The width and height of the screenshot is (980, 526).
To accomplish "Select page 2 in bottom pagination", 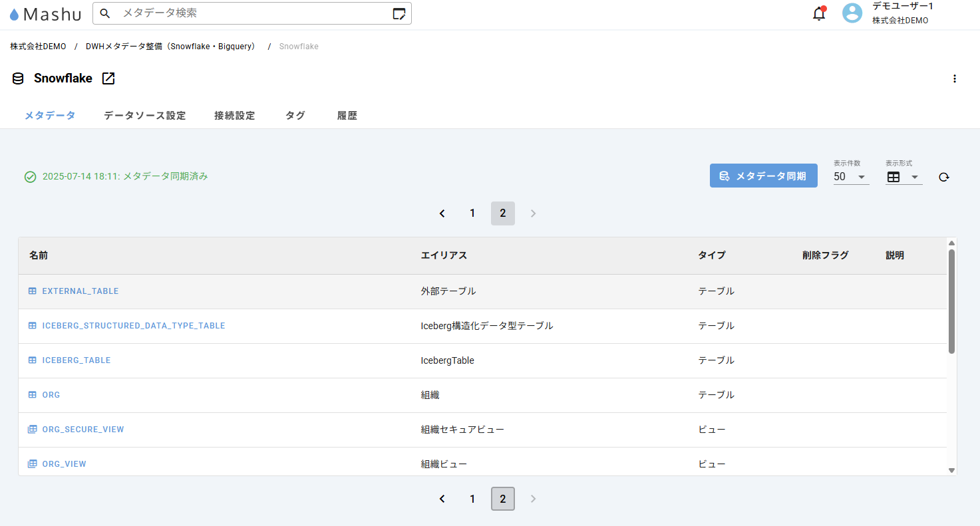I will tap(503, 499).
